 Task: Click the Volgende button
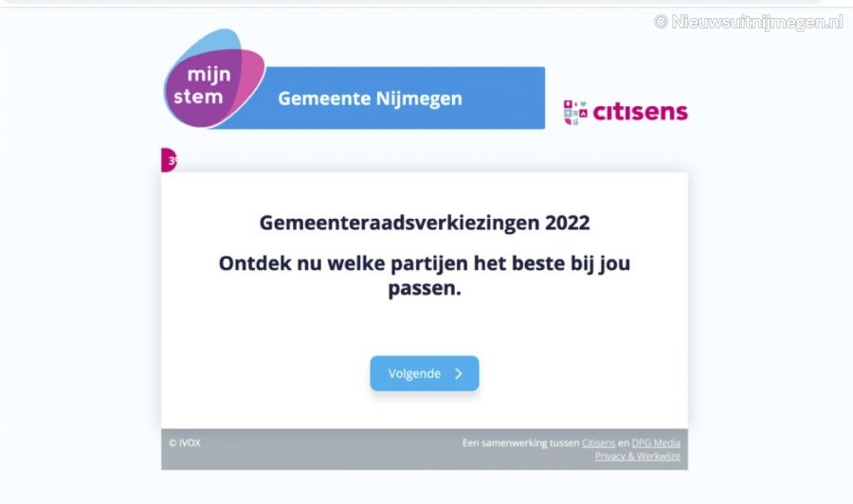coord(425,373)
